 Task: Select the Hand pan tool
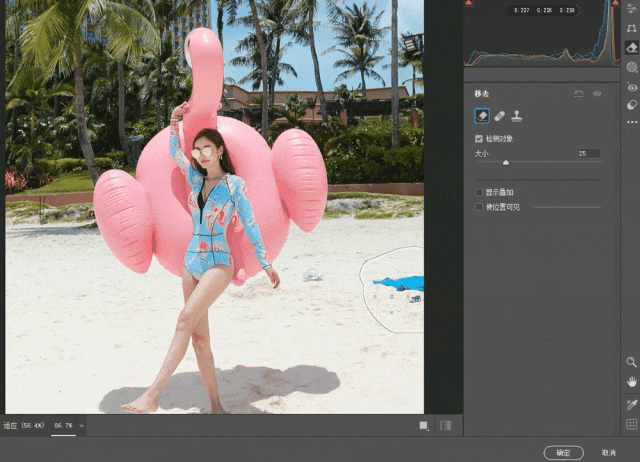pyautogui.click(x=631, y=382)
